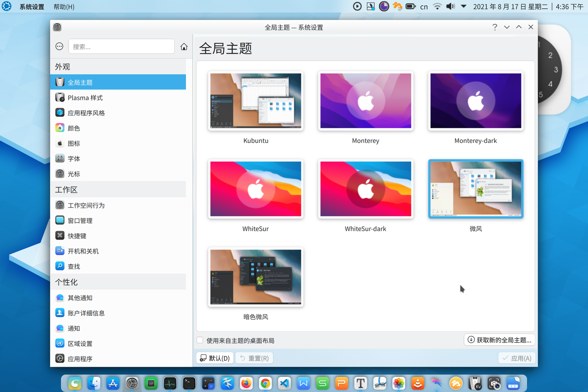
Task: Click the 重置(R) reset button
Action: coord(255,358)
